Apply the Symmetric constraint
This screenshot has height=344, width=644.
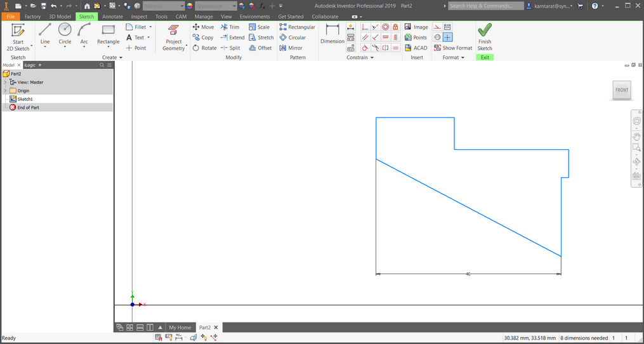(x=385, y=48)
